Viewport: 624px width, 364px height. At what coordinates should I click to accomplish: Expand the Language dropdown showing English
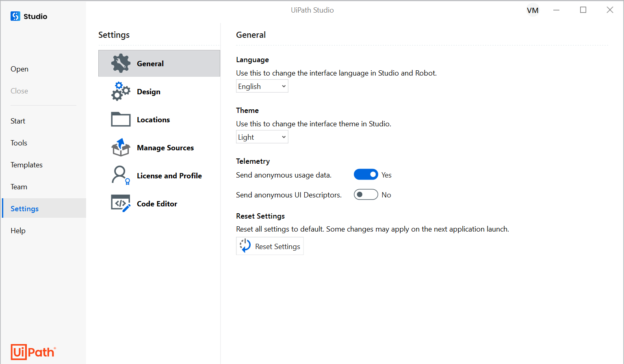262,86
